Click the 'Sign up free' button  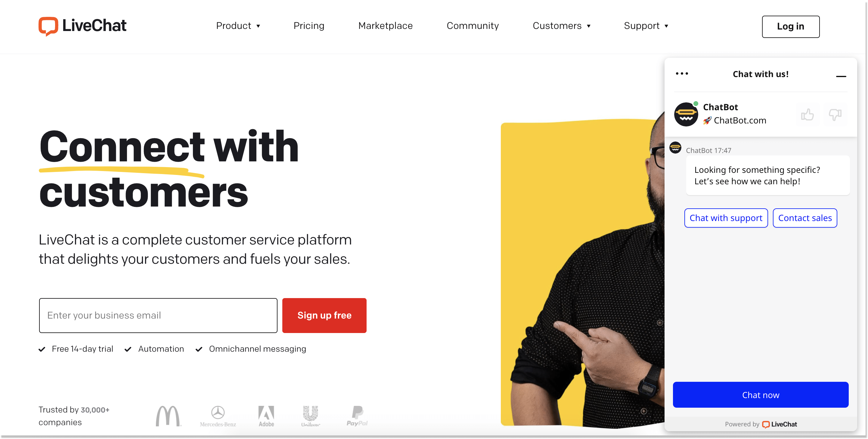click(325, 315)
